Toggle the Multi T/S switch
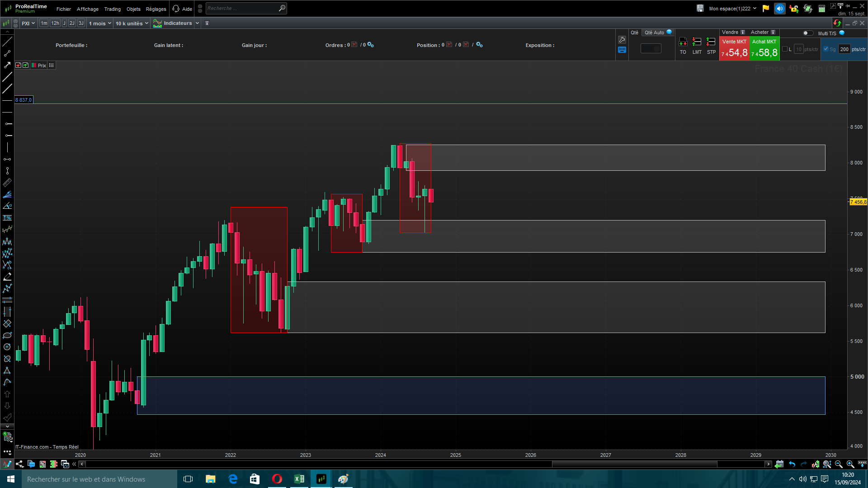The height and width of the screenshot is (488, 868). pyautogui.click(x=807, y=33)
